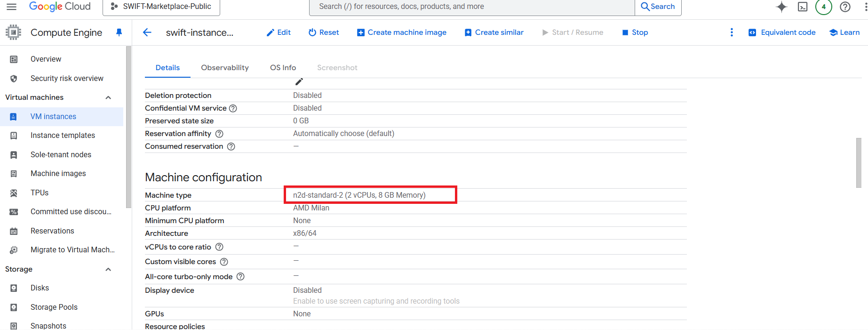868x330 pixels.
Task: Click the x86/64 architecture value
Action: (305, 233)
